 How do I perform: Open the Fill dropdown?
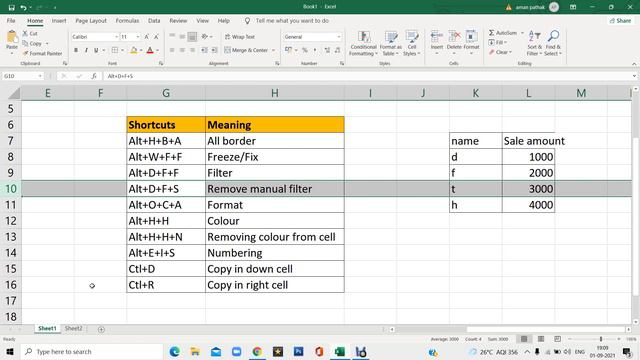498,42
